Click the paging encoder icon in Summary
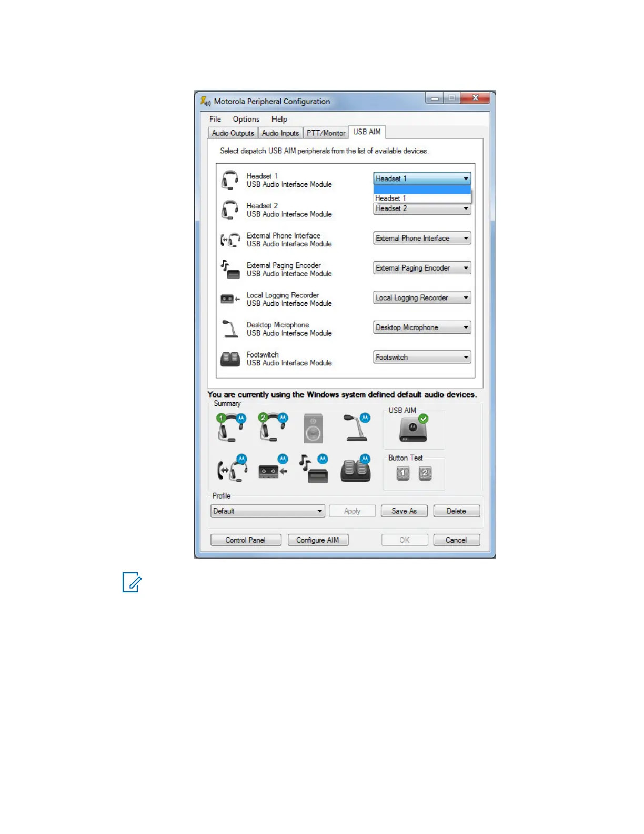Screen dimensions: 644x834 [314, 468]
